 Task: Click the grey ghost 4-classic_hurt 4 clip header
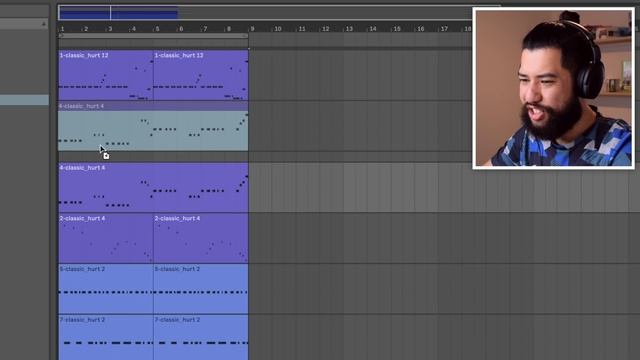153,106
